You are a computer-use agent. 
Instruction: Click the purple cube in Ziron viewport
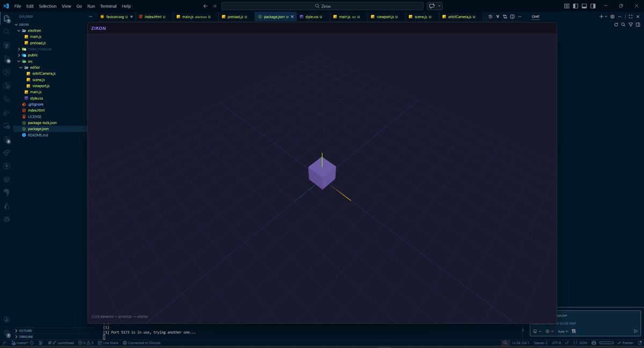[x=322, y=173]
